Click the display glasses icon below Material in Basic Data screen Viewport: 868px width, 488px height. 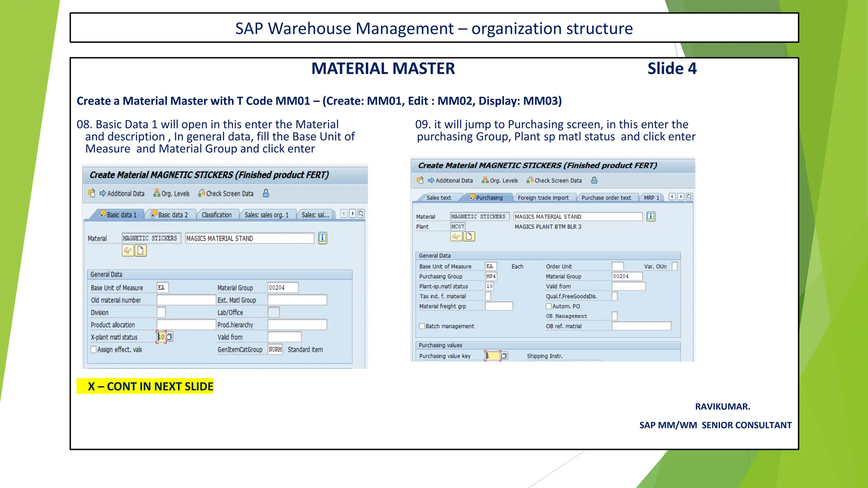point(128,251)
